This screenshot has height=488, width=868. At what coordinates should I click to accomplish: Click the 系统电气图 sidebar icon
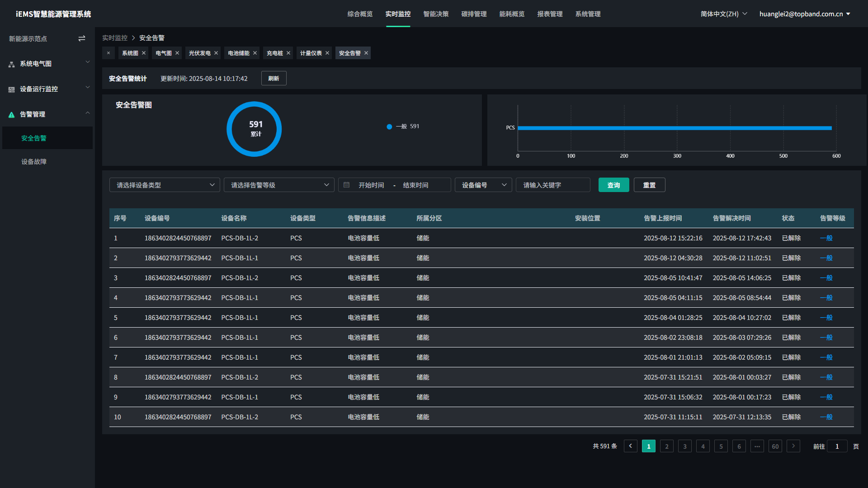click(12, 64)
